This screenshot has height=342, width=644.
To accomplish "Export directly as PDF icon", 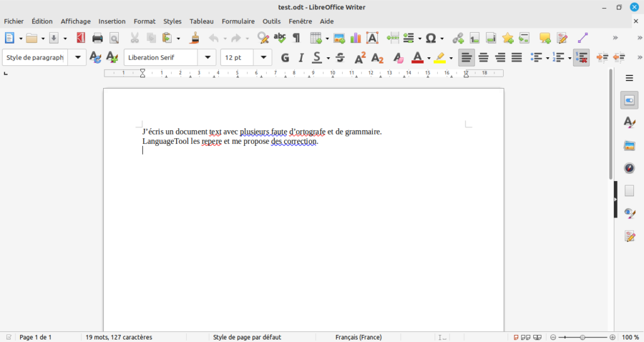I will tap(80, 38).
